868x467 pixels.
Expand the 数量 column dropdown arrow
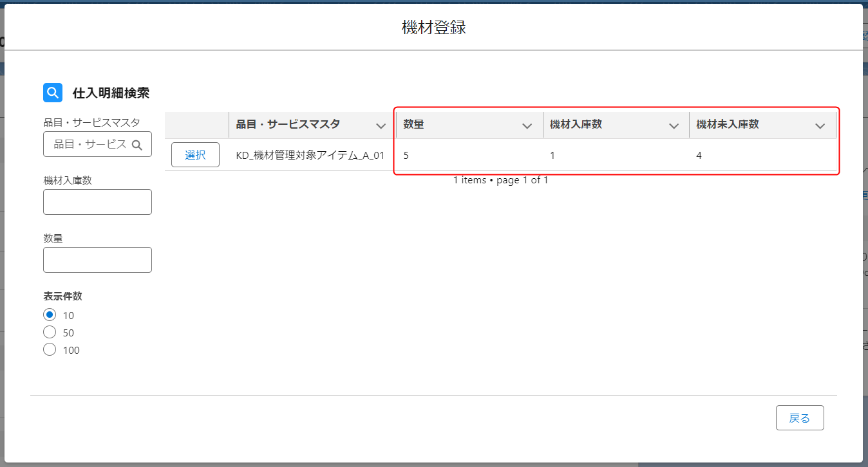click(x=527, y=126)
